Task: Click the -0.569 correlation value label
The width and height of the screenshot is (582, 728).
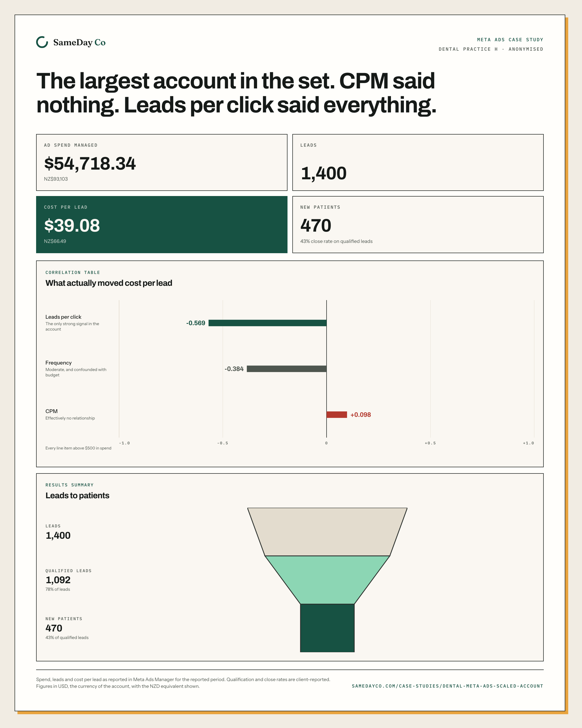Action: click(196, 323)
